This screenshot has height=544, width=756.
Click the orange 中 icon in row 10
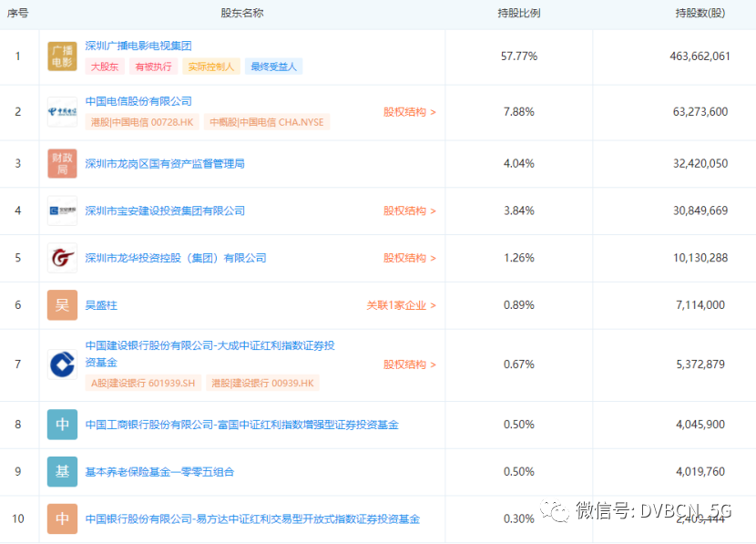pyautogui.click(x=62, y=518)
